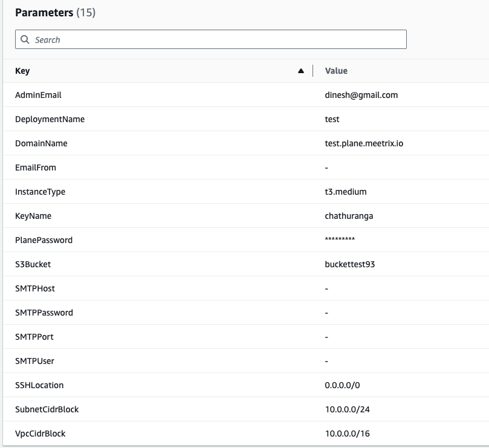Screen dimensions: 489x448
Task: Click the magnifying glass search icon
Action: tap(25, 39)
